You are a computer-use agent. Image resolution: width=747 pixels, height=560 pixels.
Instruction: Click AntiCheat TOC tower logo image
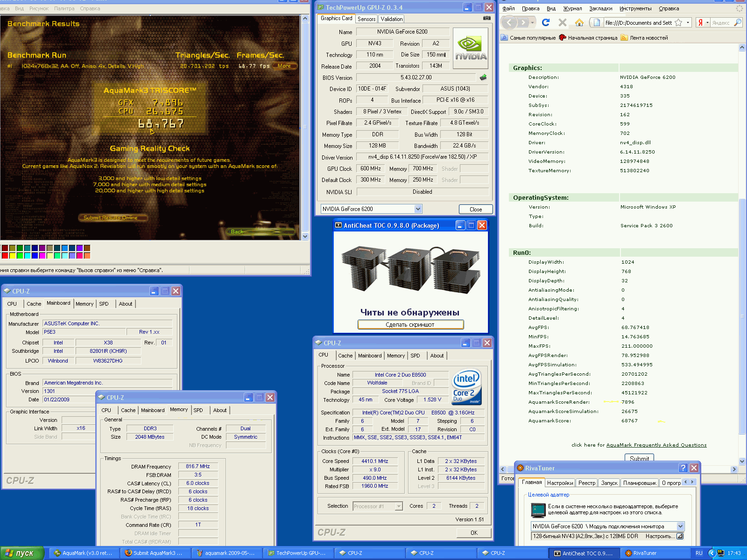411,269
